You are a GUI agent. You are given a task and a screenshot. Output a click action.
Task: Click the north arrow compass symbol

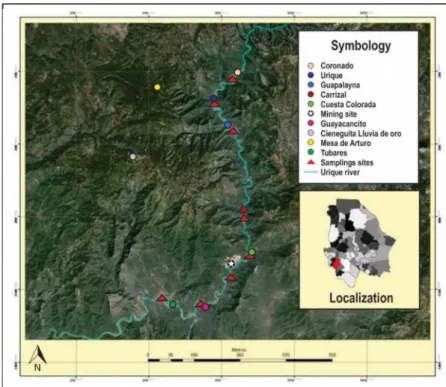(37, 359)
